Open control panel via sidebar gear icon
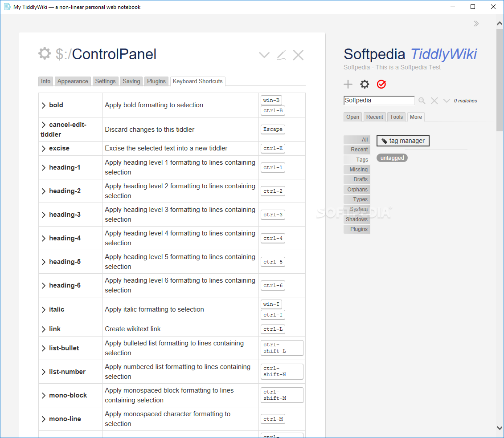504x438 pixels. [365, 84]
